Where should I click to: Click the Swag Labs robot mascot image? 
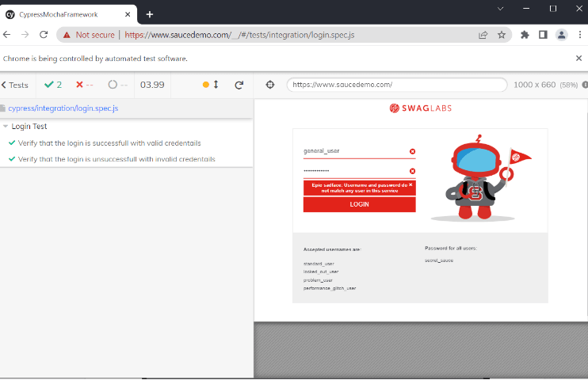pyautogui.click(x=481, y=177)
